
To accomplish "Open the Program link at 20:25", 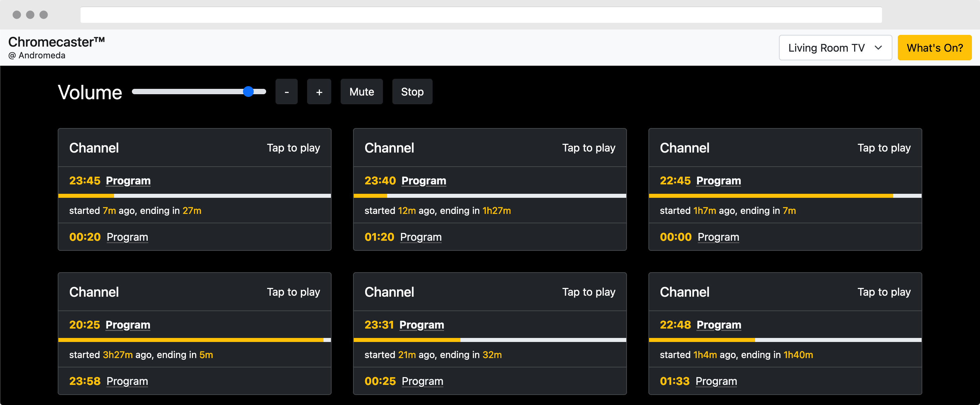I will tap(128, 325).
